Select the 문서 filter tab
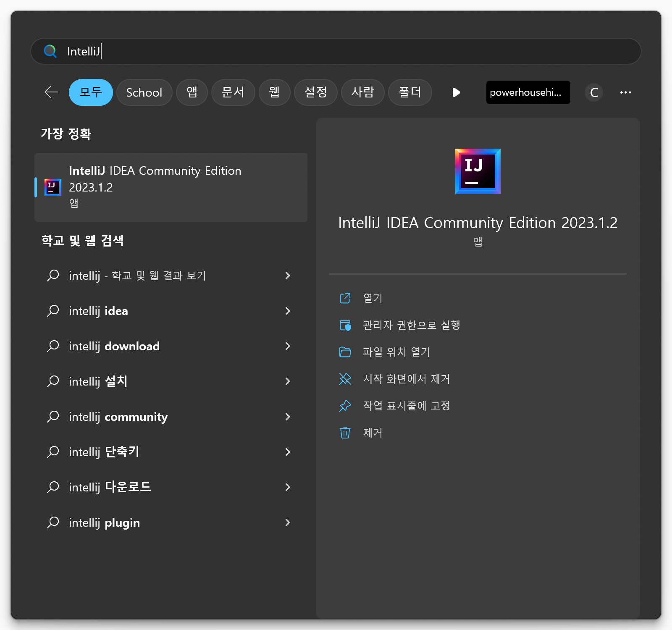This screenshot has height=630, width=672. coord(233,92)
